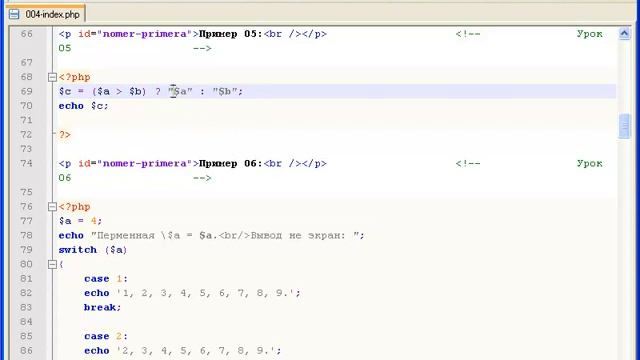The width and height of the screenshot is (640, 360).
Task: Click the 'switch ($a)' statement
Action: coord(93,250)
